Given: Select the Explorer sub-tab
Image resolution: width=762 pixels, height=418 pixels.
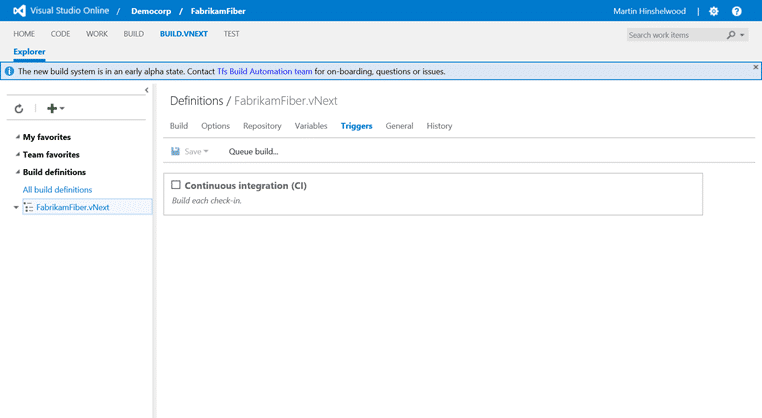Looking at the screenshot, I should pos(29,52).
